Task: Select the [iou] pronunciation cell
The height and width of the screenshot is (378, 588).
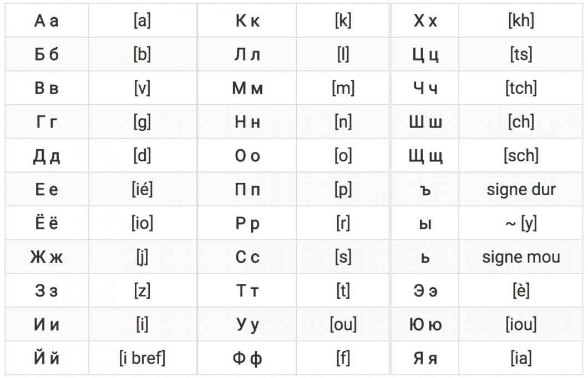Action: click(x=521, y=324)
